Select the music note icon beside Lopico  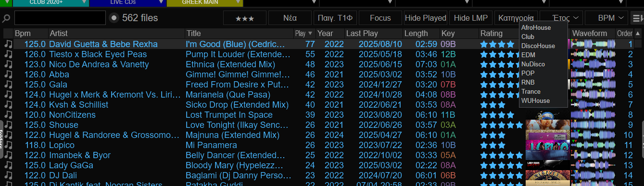(8, 145)
